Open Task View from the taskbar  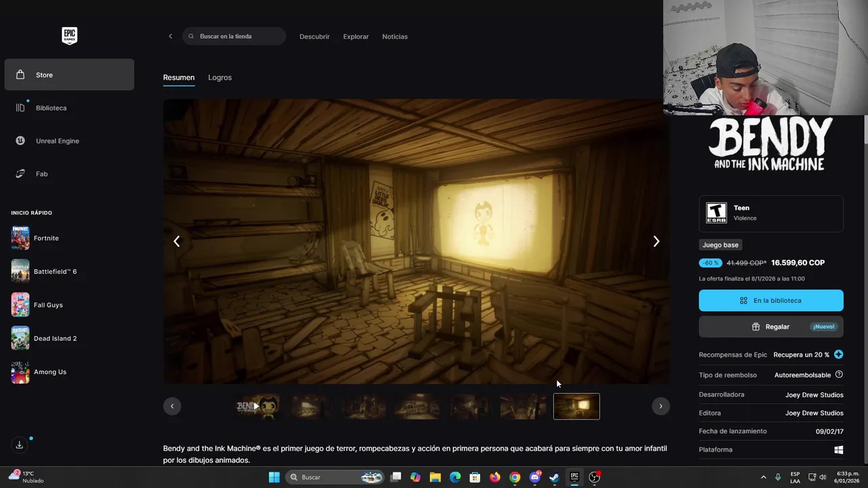pyautogui.click(x=396, y=477)
